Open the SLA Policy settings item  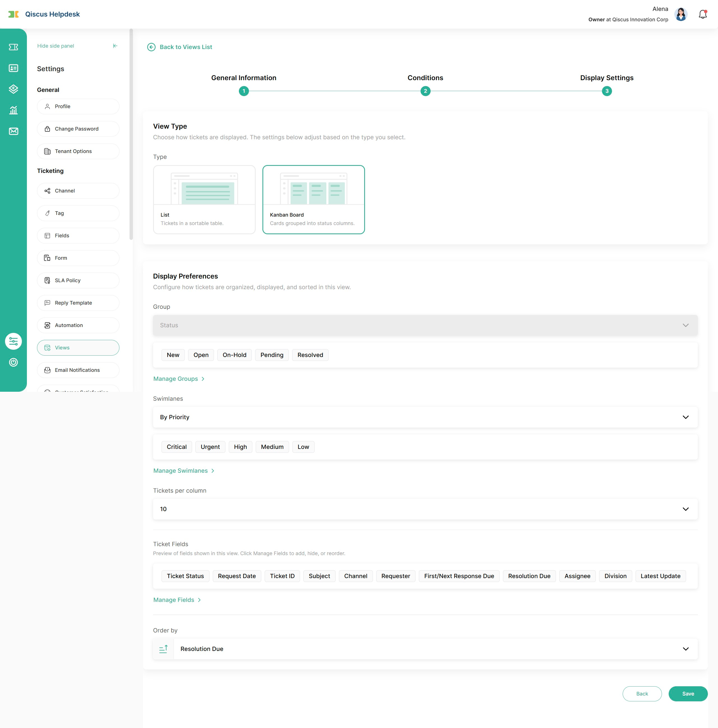(78, 281)
